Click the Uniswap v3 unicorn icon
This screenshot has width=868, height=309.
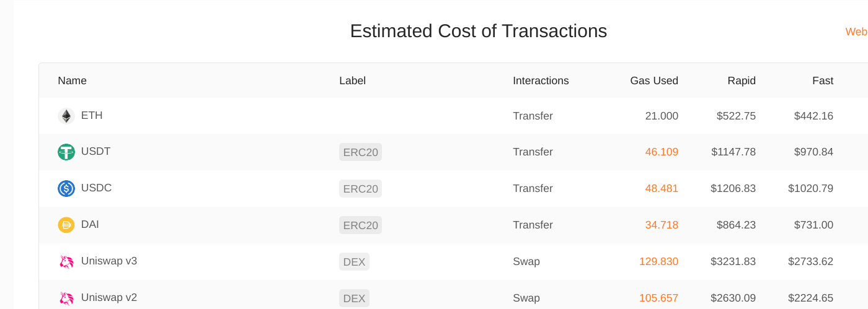(x=66, y=262)
